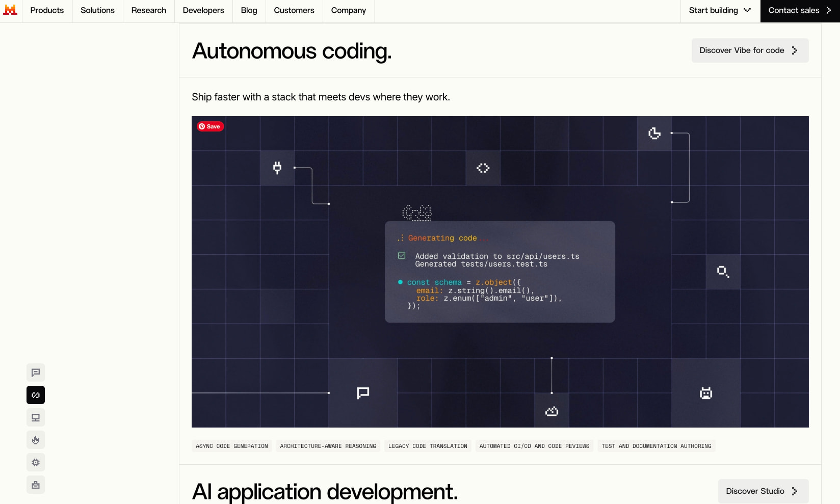This screenshot has width=840, height=504.
Task: Click the Discover Studio button
Action: coord(763,491)
